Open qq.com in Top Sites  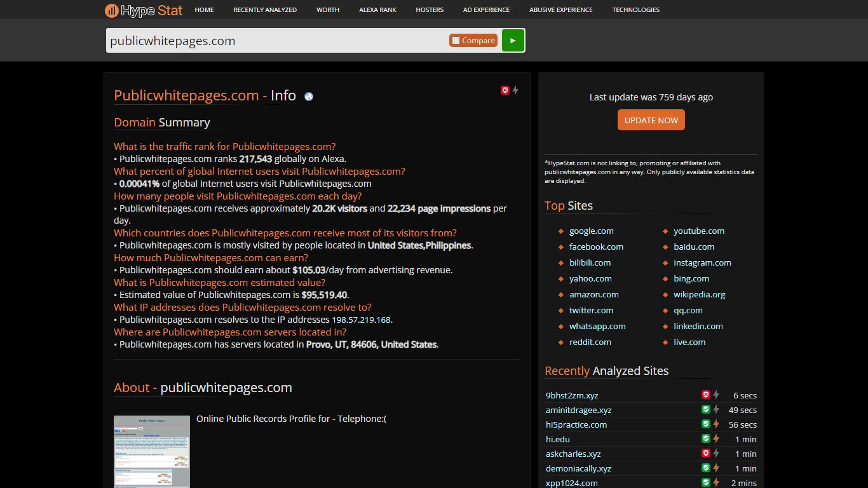tap(688, 310)
